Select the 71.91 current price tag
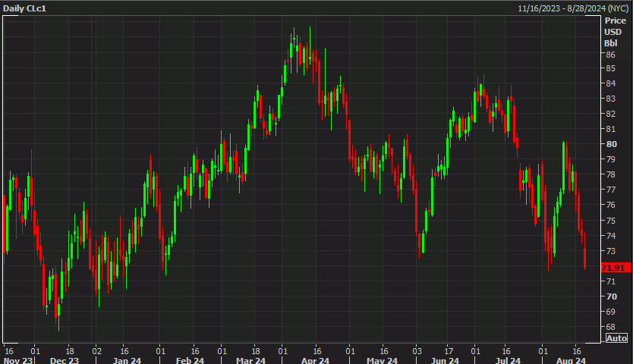 coord(613,268)
